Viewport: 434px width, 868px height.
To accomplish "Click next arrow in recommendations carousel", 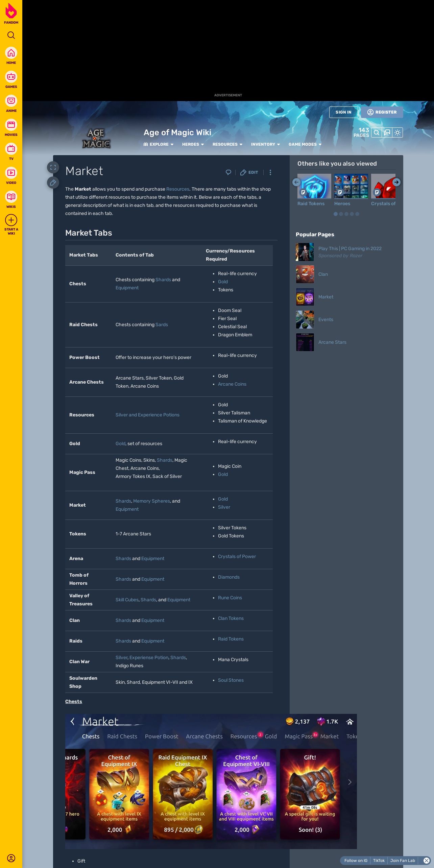I will 396,182.
